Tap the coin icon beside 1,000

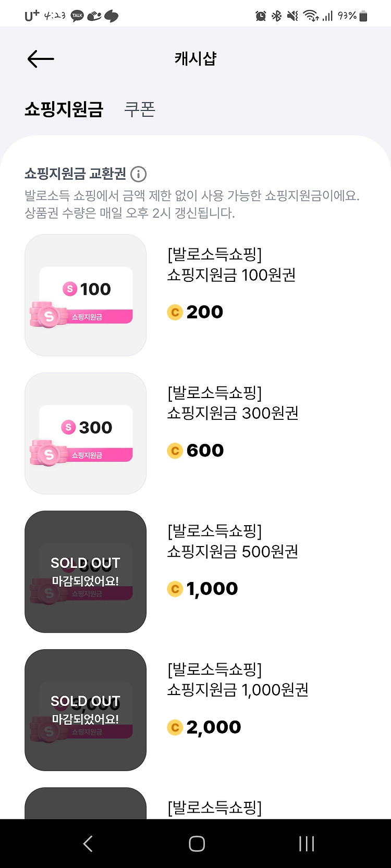(175, 589)
